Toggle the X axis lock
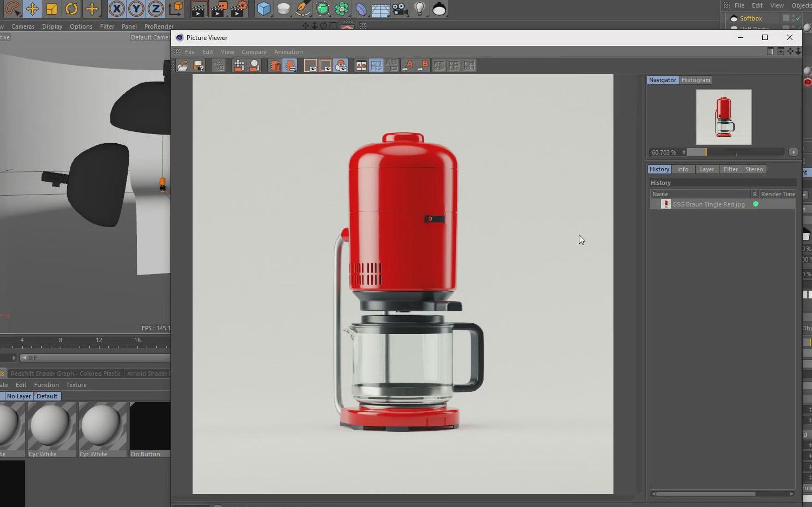The height and width of the screenshot is (507, 812). pos(117,9)
